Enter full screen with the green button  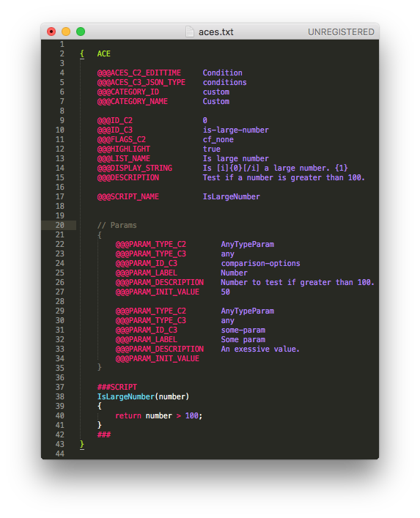pyautogui.click(x=81, y=32)
